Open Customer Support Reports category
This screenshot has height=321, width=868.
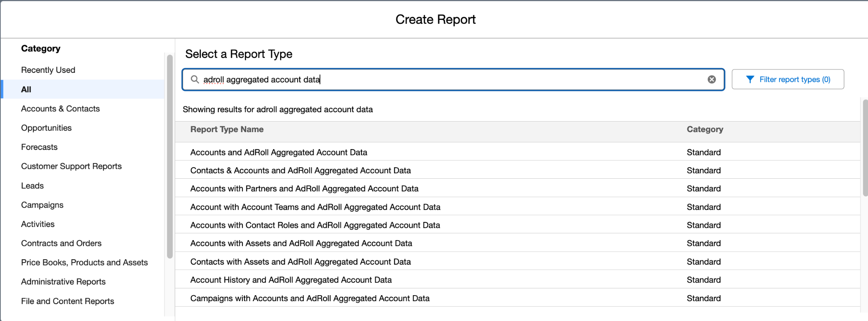point(72,166)
